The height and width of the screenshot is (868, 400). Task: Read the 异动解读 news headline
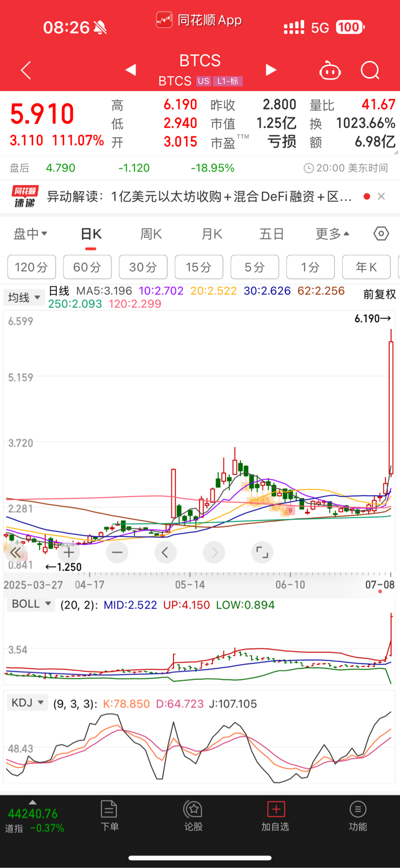[199, 197]
